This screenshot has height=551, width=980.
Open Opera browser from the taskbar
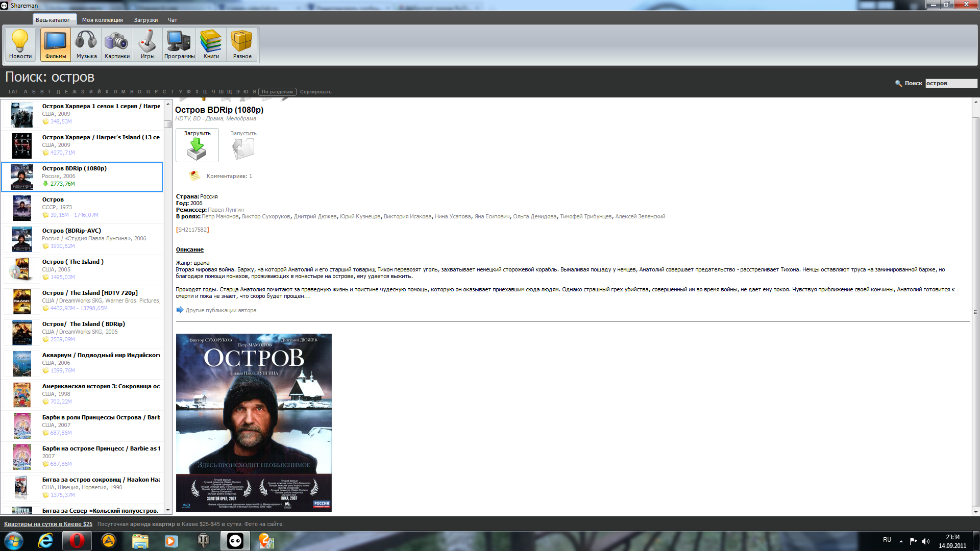pyautogui.click(x=77, y=541)
